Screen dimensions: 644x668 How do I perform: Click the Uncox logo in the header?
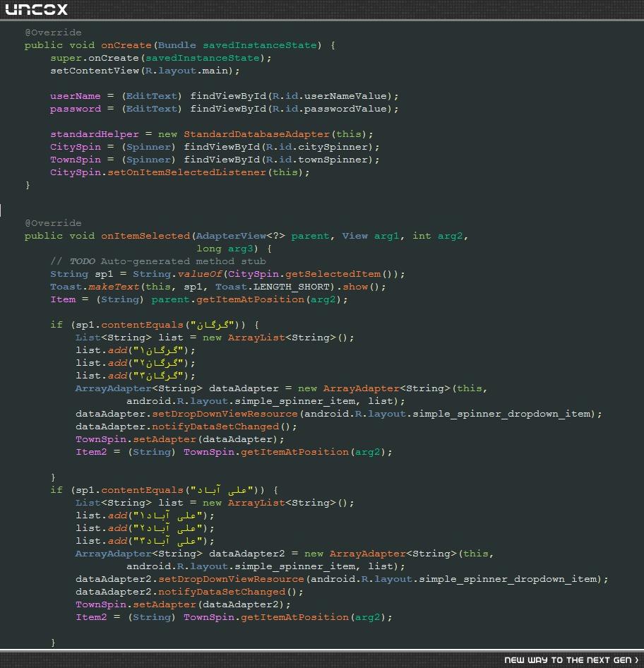tap(36, 9)
